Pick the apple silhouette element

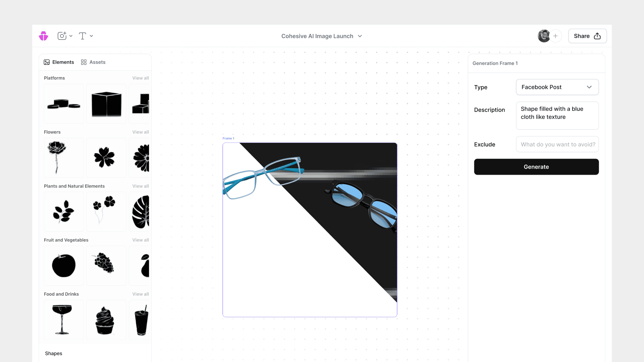(64, 265)
